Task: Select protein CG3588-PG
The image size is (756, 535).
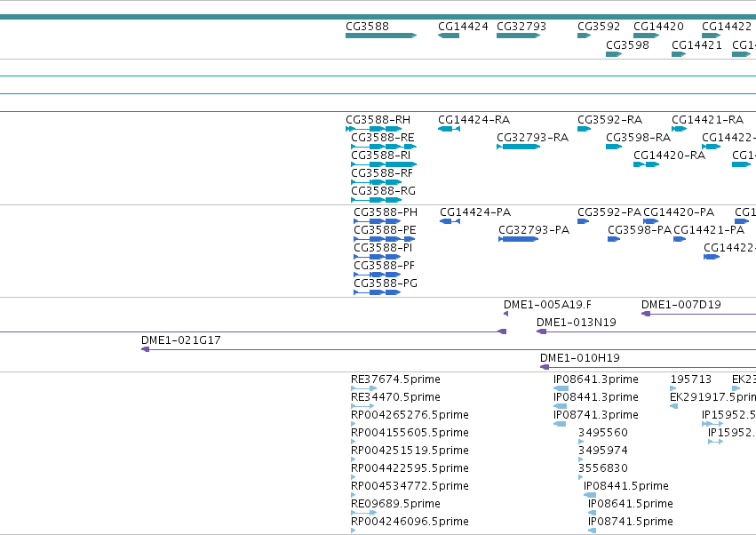Action: 377,292
